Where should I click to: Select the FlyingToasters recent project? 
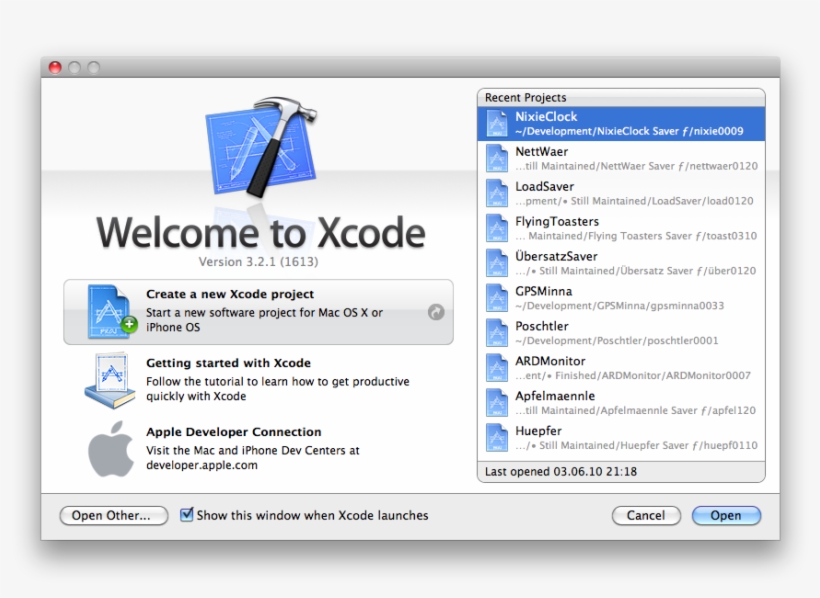coord(621,228)
